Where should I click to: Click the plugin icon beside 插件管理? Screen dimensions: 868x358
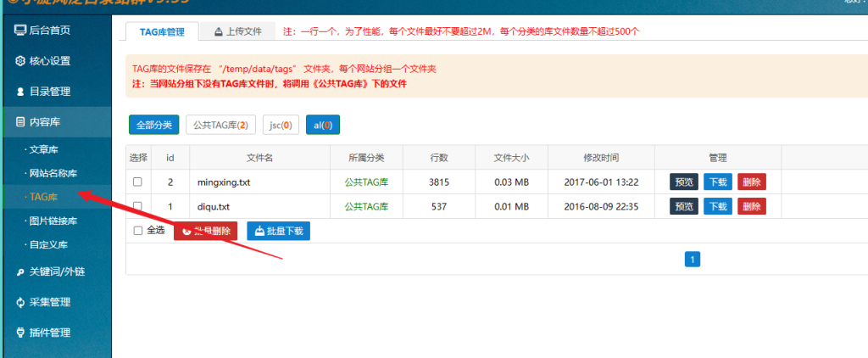pyautogui.click(x=20, y=333)
